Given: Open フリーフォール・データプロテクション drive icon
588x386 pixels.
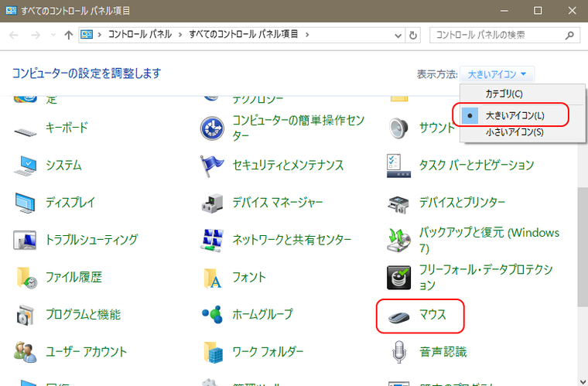Looking at the screenshot, I should click(398, 278).
